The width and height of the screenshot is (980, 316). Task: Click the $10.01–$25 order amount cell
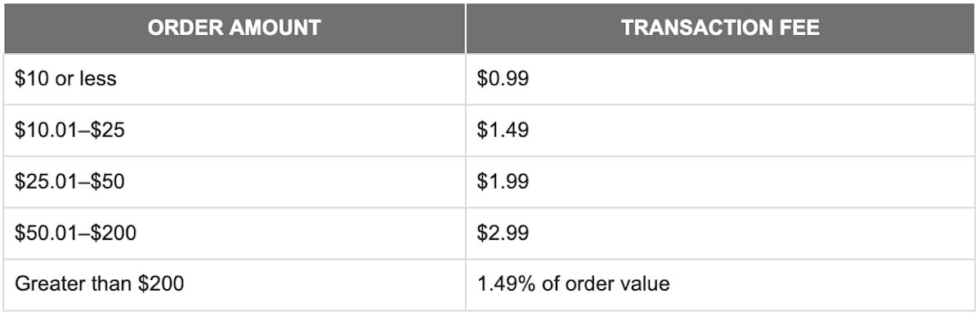[x=235, y=131]
